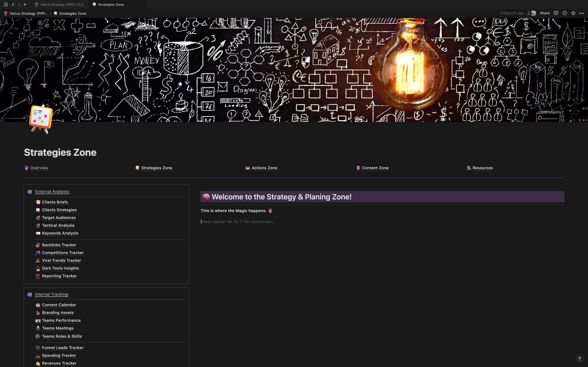Viewport: 588px width, 367px height.
Task: Open the Overview link
Action: click(39, 168)
